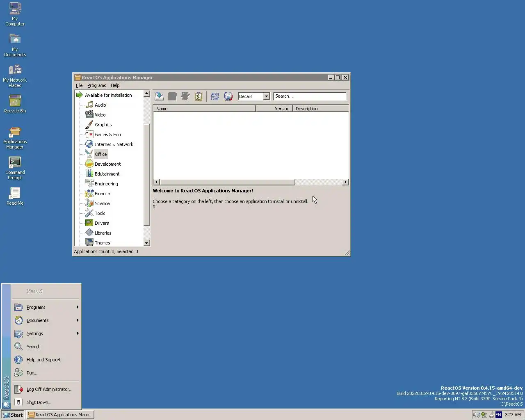The width and height of the screenshot is (525, 420).
Task: Expand Programs in the Start menu
Action: pos(46,307)
